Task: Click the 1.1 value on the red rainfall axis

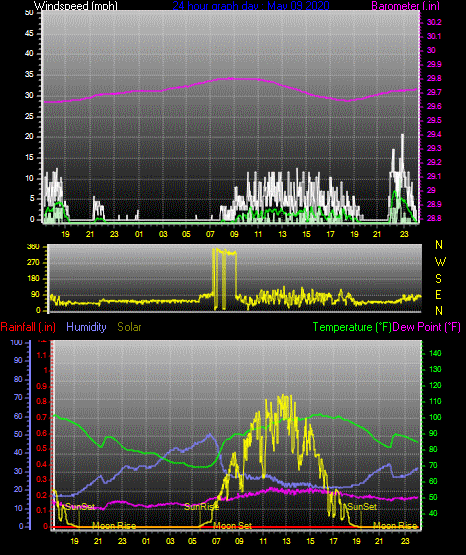Action: [x=42, y=355]
